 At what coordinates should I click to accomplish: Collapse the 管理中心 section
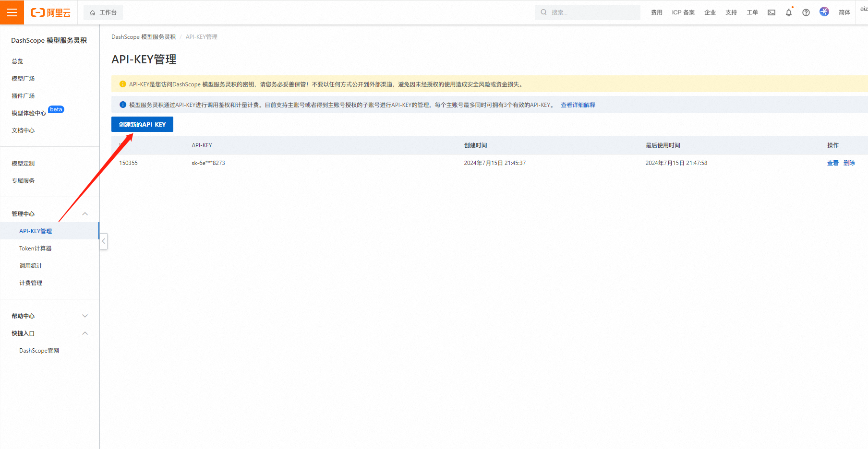[85, 214]
